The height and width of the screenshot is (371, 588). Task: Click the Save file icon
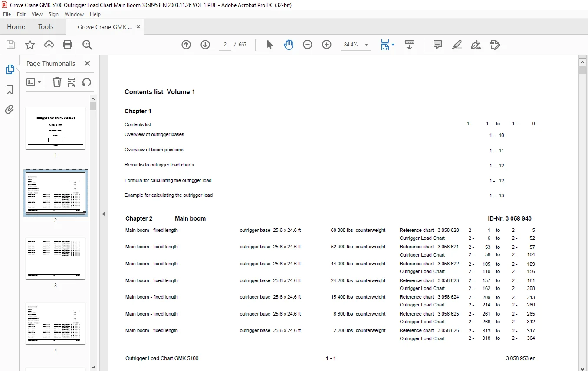11,45
